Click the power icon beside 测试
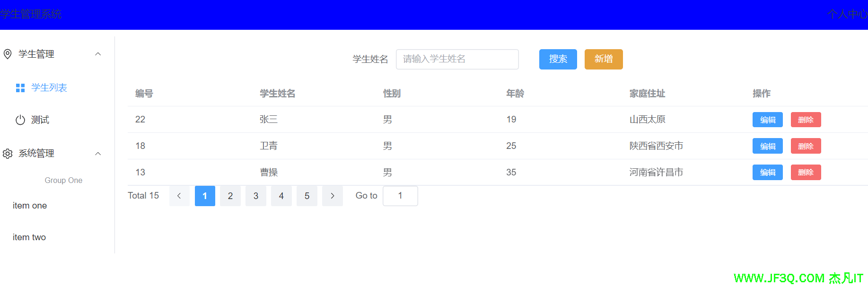Screen dimensions: 868x287 [x=20, y=120]
